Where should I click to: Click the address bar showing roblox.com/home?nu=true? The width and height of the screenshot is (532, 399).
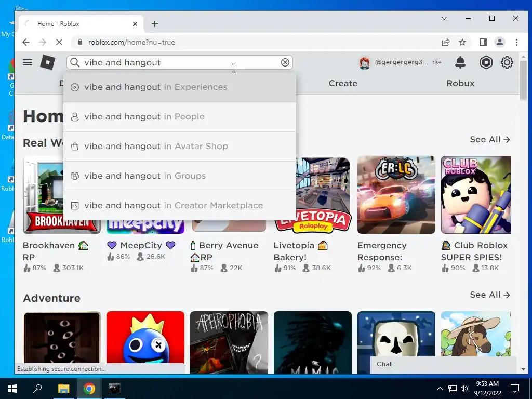point(255,42)
